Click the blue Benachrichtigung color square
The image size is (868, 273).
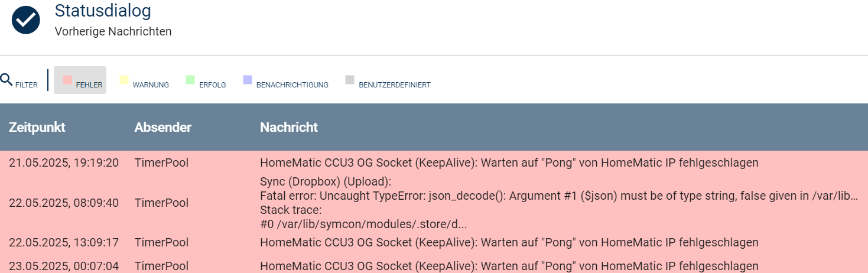coord(248,79)
